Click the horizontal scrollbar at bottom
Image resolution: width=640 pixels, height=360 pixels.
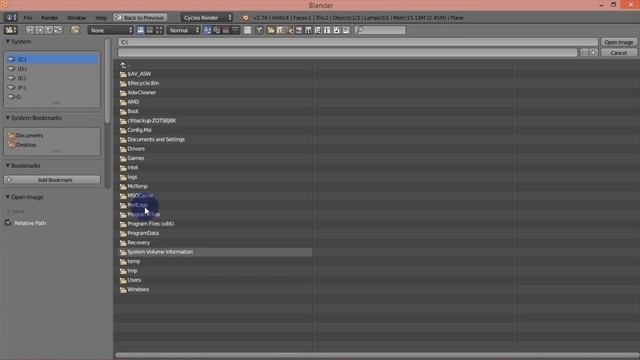(x=377, y=355)
